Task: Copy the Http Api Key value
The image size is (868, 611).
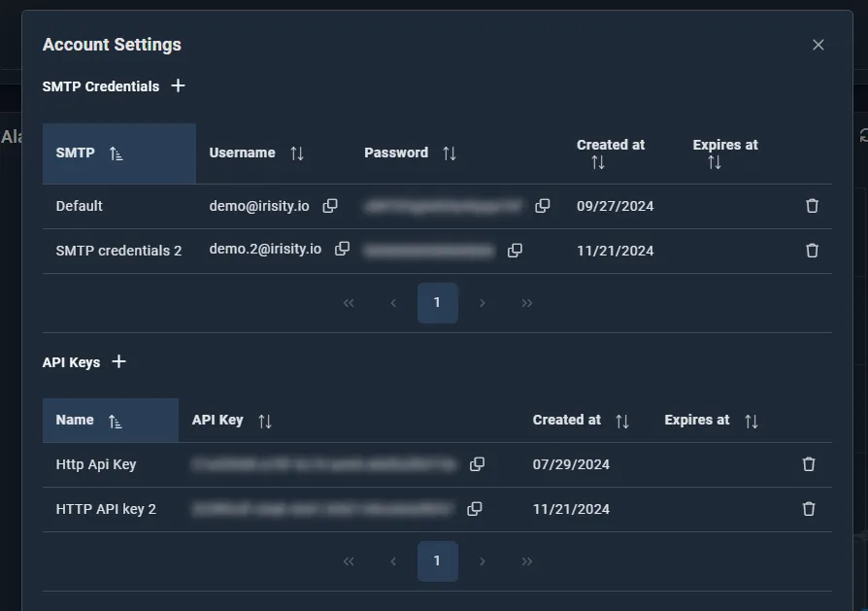Action: 477,464
